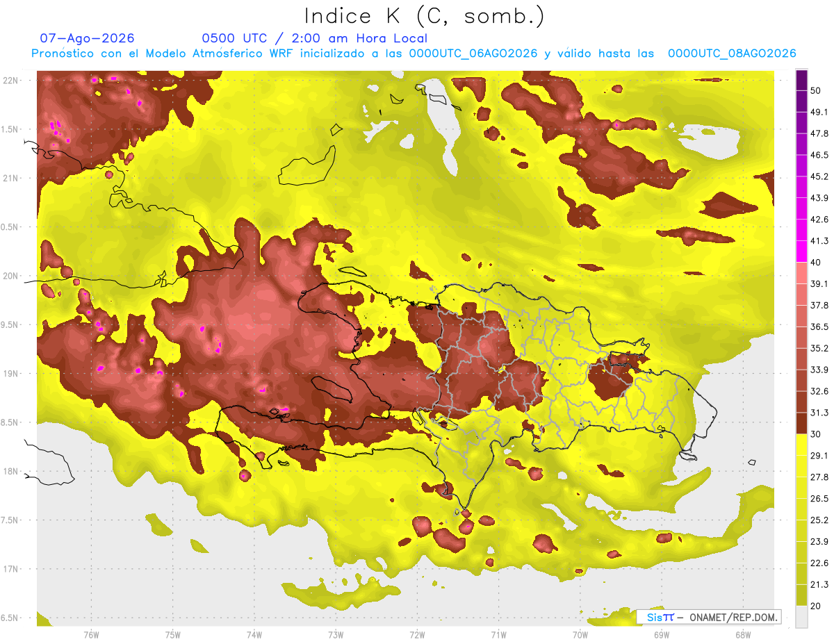Click the colorbar value "43.9"
This screenshot has width=834, height=644.
819,198
